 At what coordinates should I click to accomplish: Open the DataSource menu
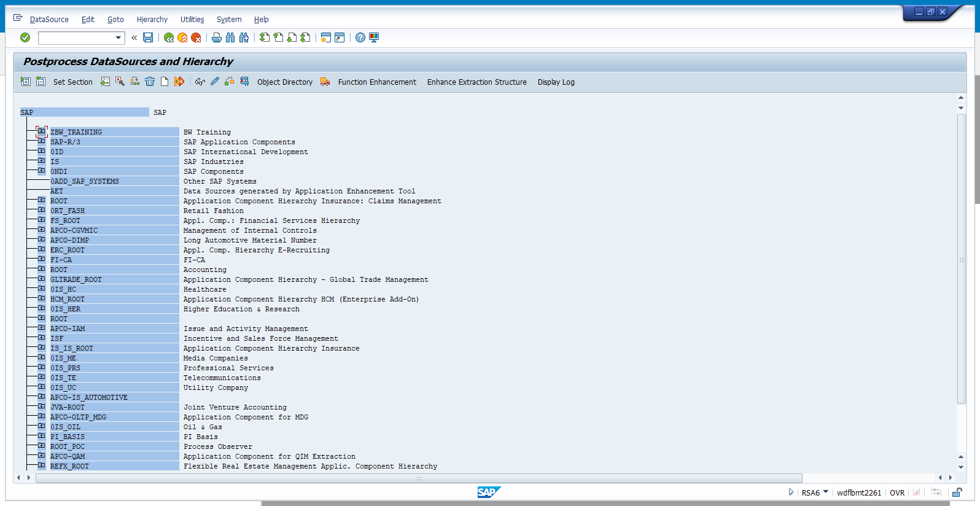coord(49,20)
